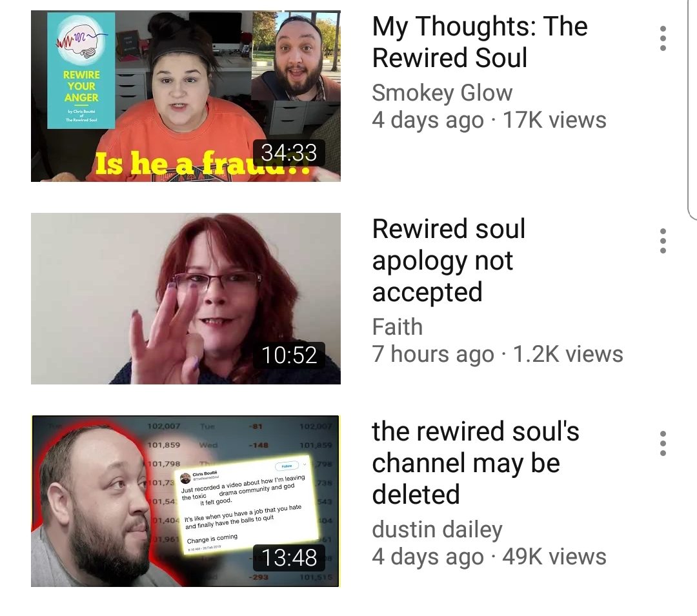Open the channel may be deleted thumbnail

pyautogui.click(x=186, y=501)
